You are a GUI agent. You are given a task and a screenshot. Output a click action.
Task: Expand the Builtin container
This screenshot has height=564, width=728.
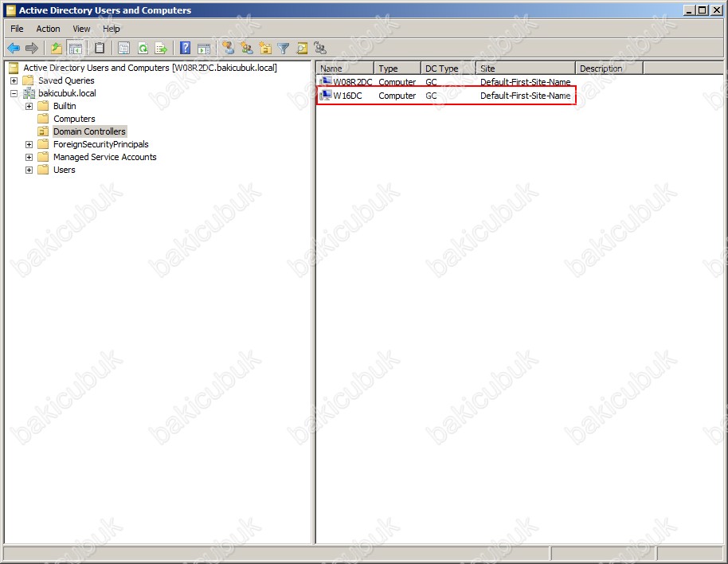29,106
